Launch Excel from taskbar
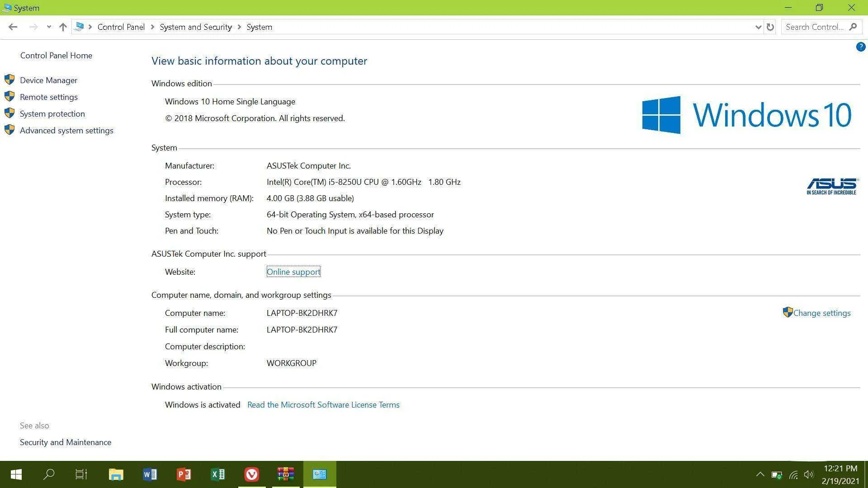The width and height of the screenshot is (868, 488). point(218,474)
